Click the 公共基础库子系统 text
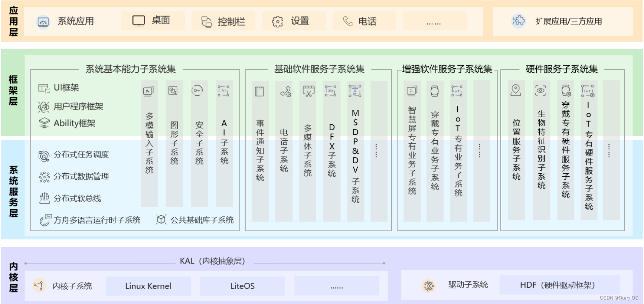Screen dimensions: 644x304 click(x=202, y=220)
